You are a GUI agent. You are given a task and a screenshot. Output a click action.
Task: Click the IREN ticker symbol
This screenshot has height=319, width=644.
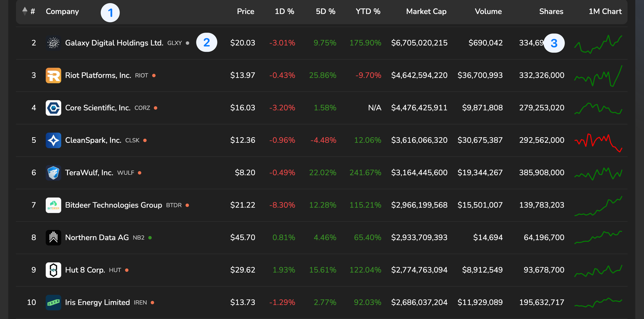[x=140, y=303]
